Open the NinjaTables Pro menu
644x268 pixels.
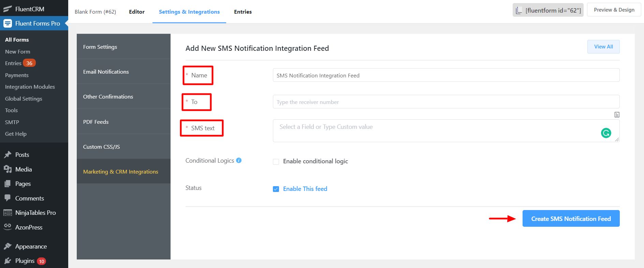click(x=34, y=213)
